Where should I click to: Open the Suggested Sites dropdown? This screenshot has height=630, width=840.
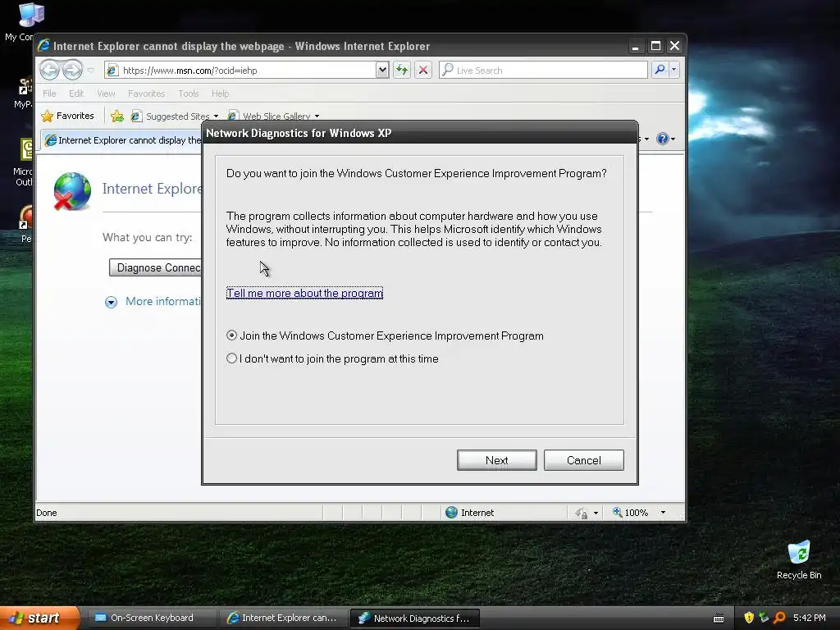pos(176,116)
